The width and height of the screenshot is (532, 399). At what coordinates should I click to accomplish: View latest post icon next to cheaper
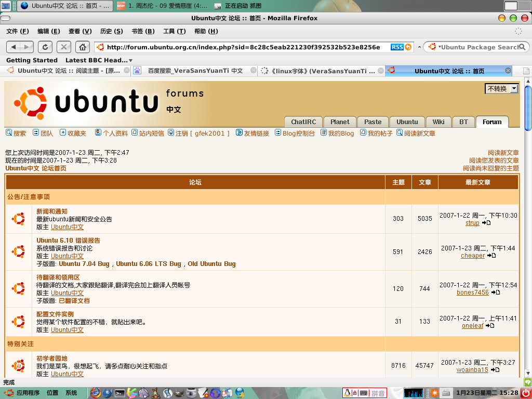[x=491, y=256]
